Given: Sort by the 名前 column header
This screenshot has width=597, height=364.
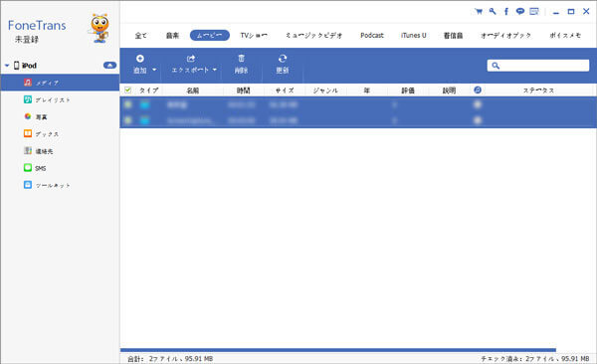Looking at the screenshot, I should point(193,91).
